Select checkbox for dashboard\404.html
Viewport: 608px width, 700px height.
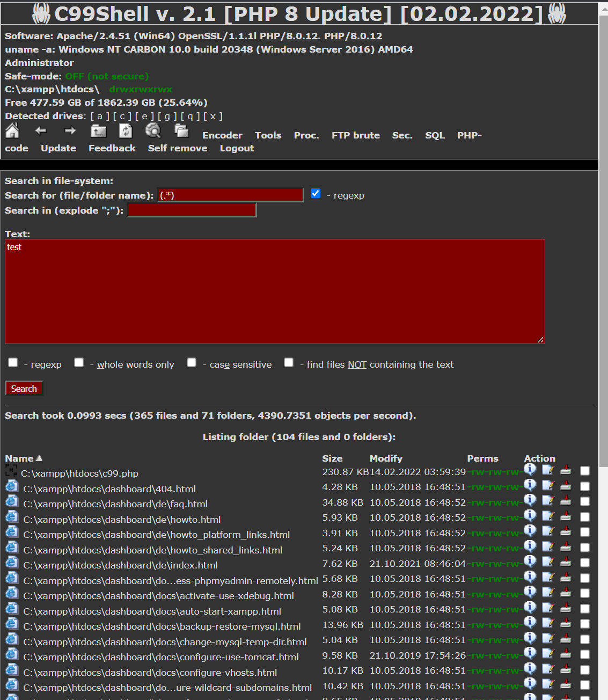585,486
